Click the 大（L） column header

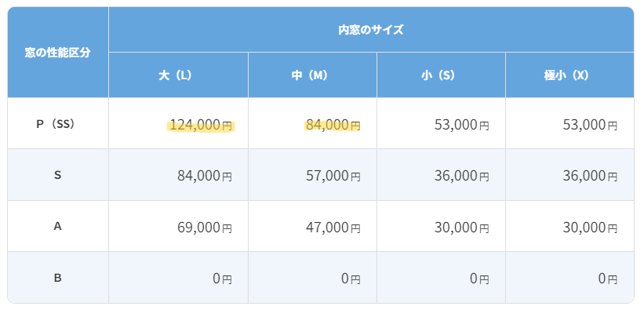tap(178, 75)
